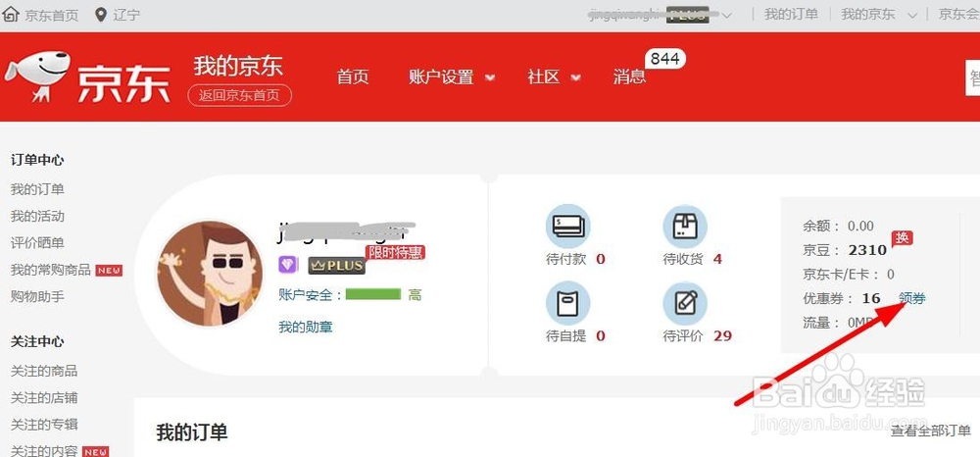Click the user avatar picture

[x=211, y=274]
